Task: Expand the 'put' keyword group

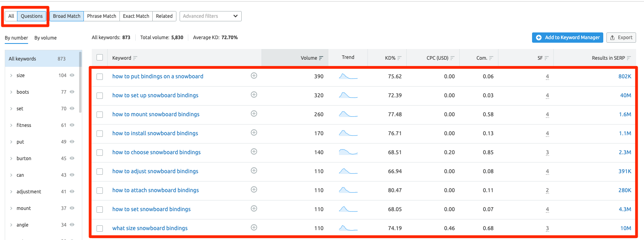Action: [x=11, y=142]
